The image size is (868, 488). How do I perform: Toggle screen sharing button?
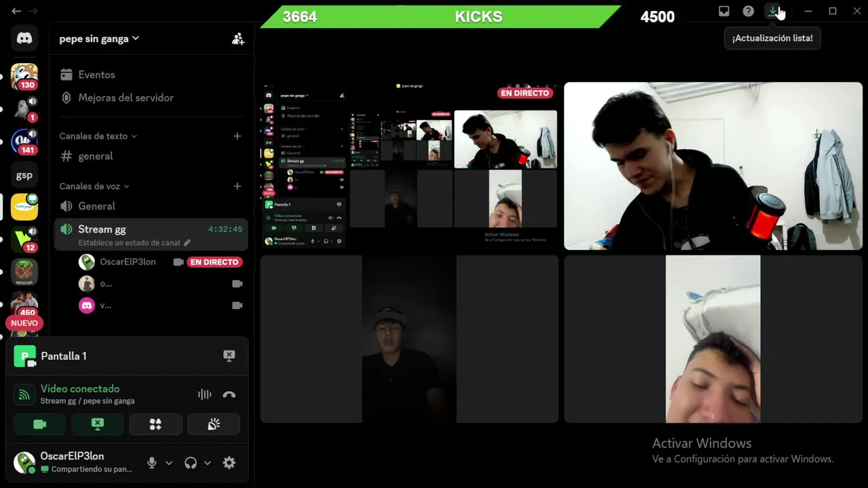[x=98, y=424]
